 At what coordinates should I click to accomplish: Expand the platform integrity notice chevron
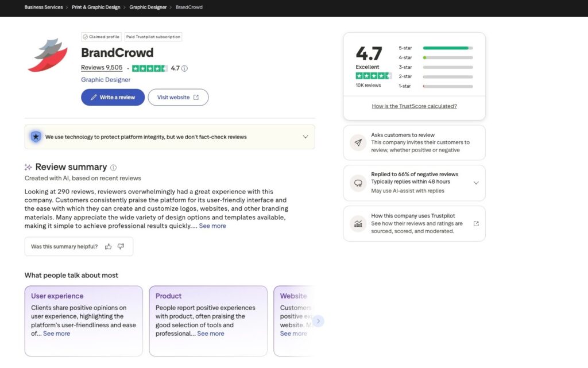305,137
